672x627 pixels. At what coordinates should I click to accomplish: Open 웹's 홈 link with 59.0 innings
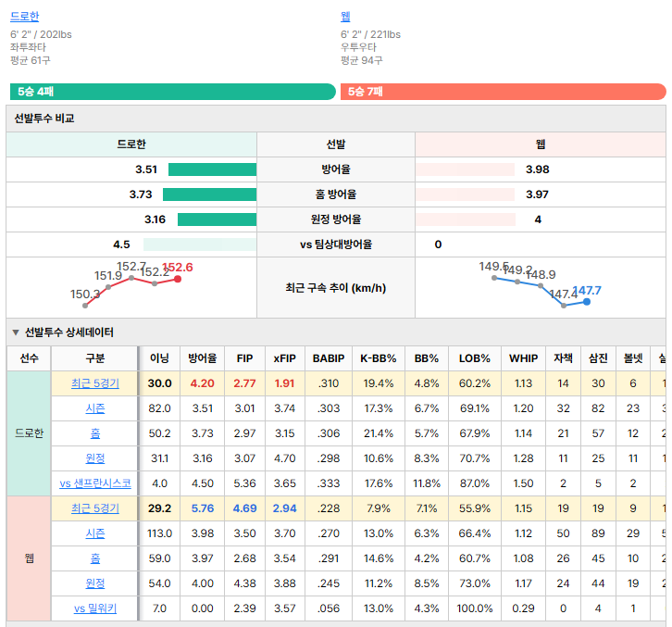point(95,558)
